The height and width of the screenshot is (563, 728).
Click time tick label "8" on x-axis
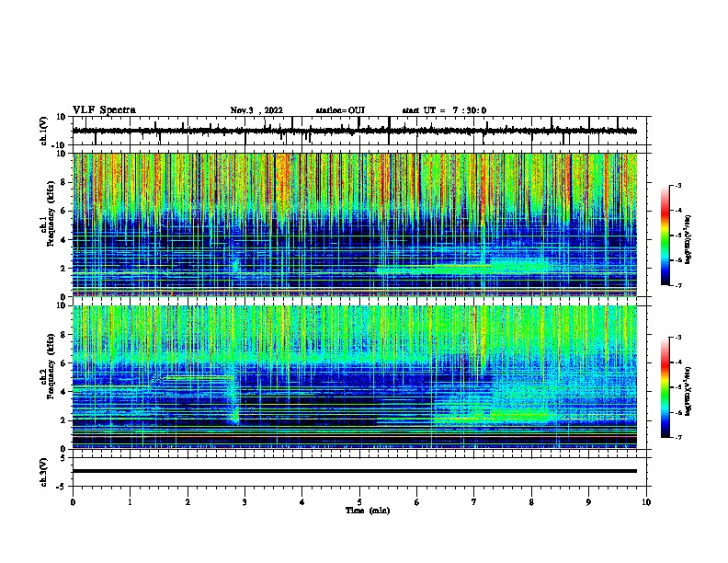(531, 502)
